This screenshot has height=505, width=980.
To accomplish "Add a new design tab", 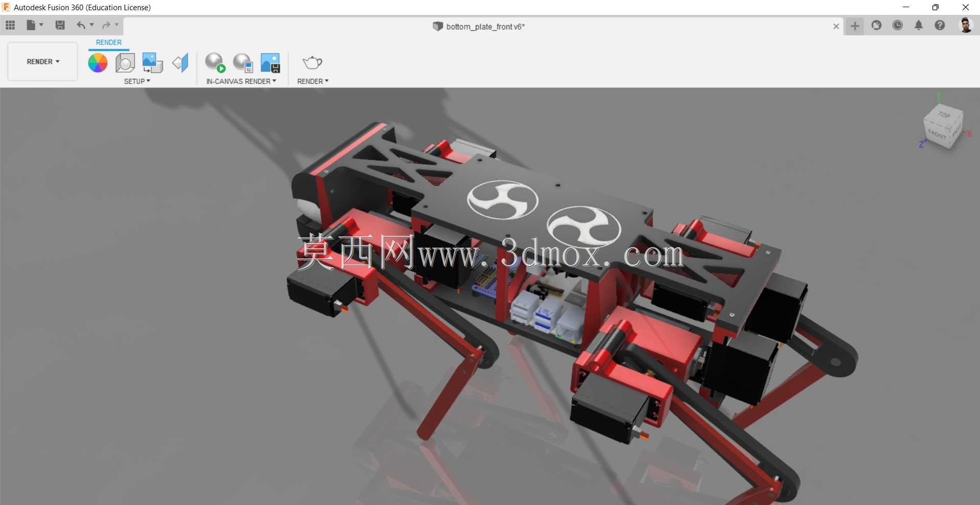I will click(855, 26).
